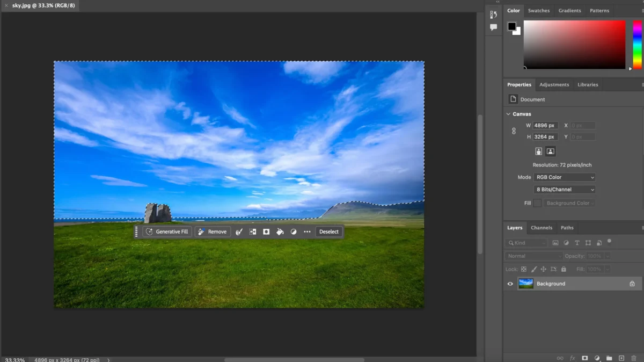
Task: Unlock the Background layer padlock
Action: 633,283
